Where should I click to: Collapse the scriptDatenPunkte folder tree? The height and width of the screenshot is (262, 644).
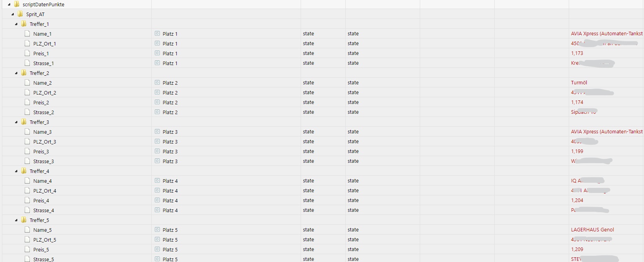tap(9, 4)
